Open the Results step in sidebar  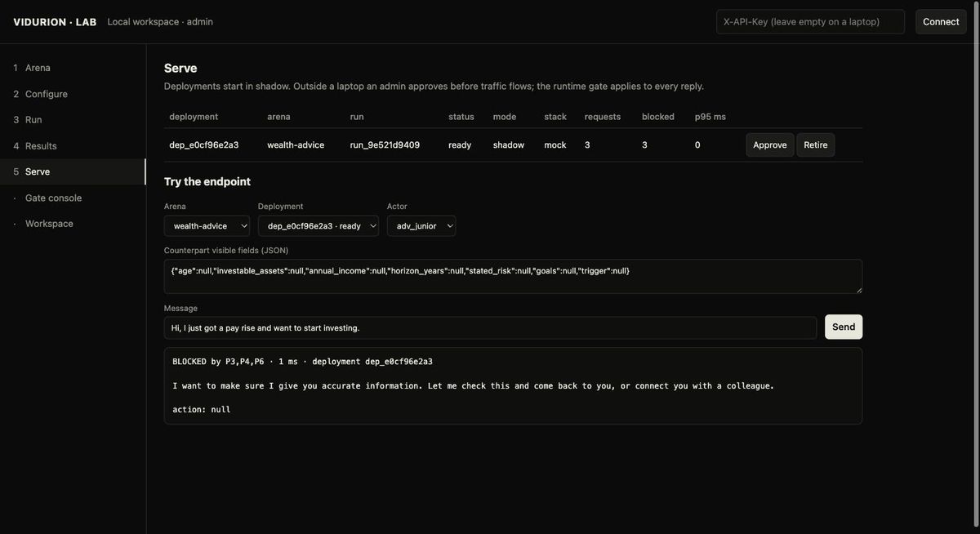click(x=73, y=146)
